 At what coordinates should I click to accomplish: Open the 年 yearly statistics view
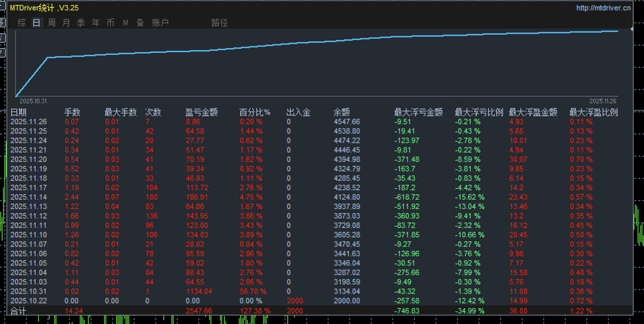pyautogui.click(x=96, y=23)
